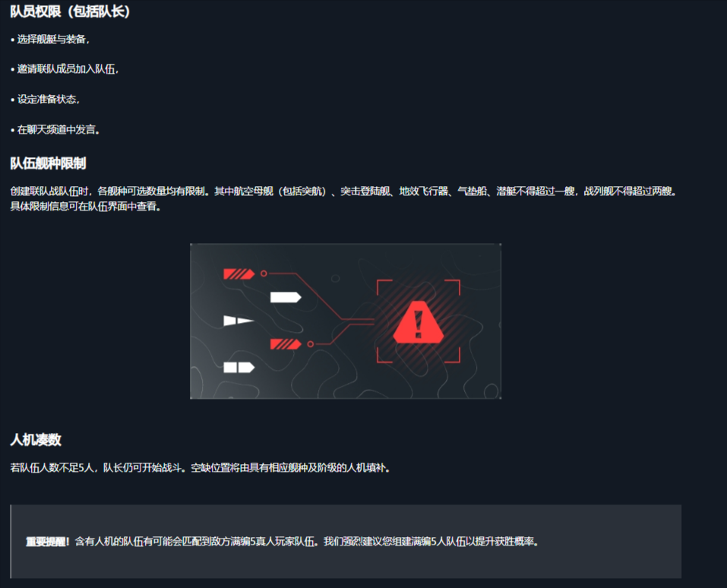Click the red warning triangle icon
The image size is (727, 588).
[419, 322]
